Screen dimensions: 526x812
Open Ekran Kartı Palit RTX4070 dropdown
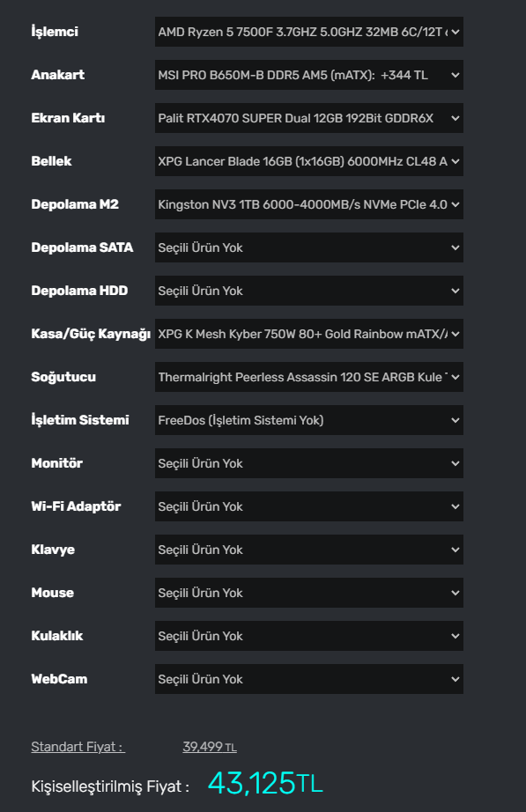309,118
